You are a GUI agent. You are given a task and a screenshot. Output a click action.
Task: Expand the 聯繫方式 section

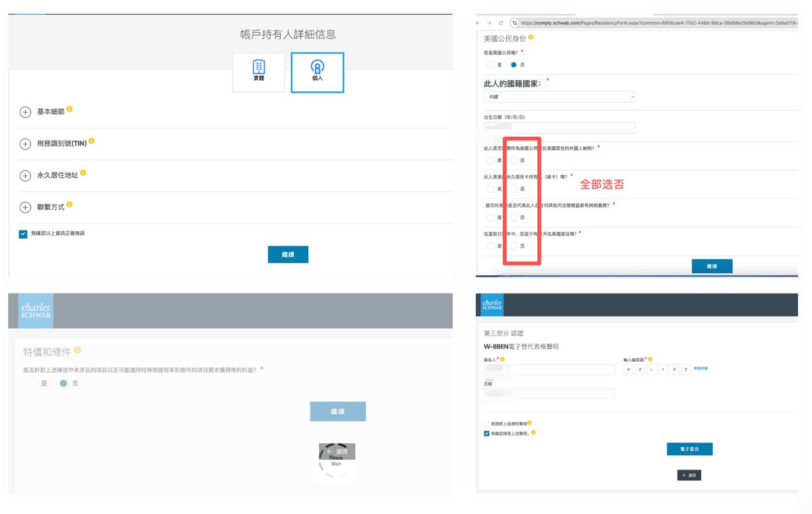click(x=25, y=206)
